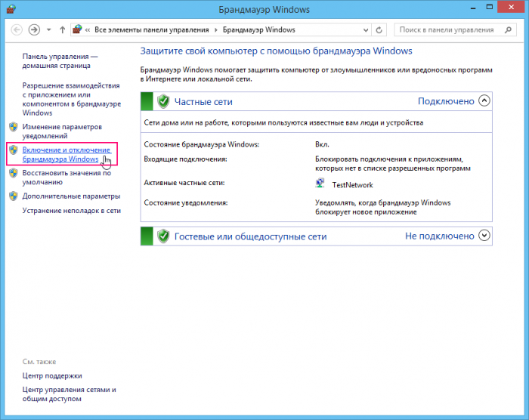Click 'Гостевые или общедоступные сети' header title
Screen dimensions: 529x420
click(250, 236)
